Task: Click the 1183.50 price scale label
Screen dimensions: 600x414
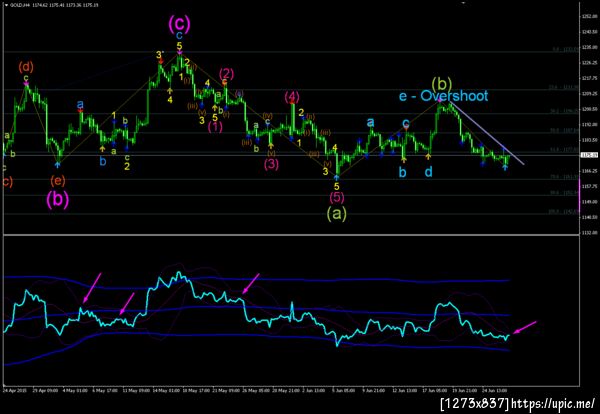Action: coord(590,140)
